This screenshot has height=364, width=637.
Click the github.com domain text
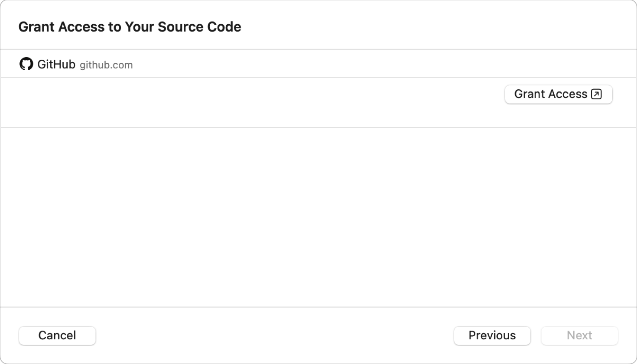click(106, 65)
